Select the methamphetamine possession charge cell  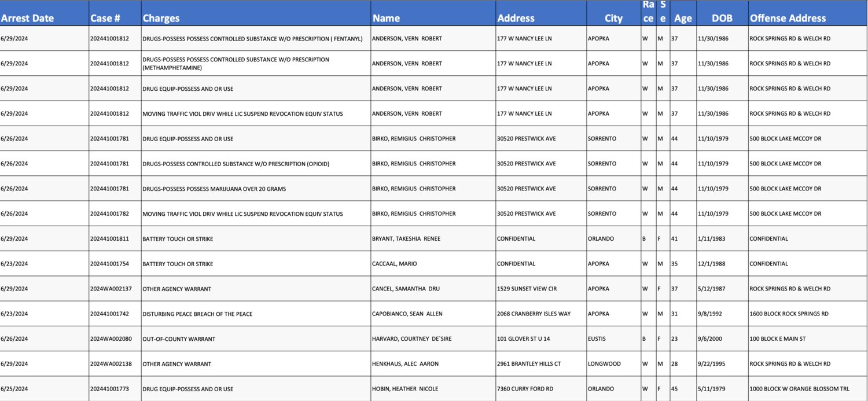pos(256,64)
